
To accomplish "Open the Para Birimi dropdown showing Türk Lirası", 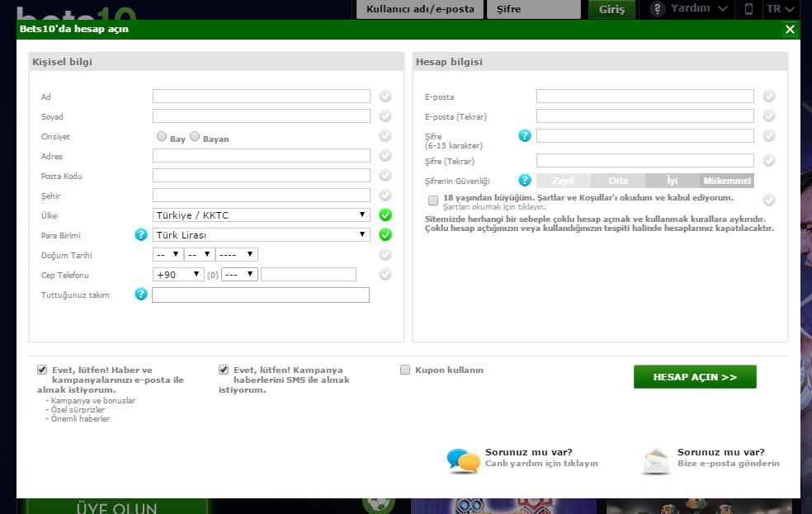I will (262, 234).
